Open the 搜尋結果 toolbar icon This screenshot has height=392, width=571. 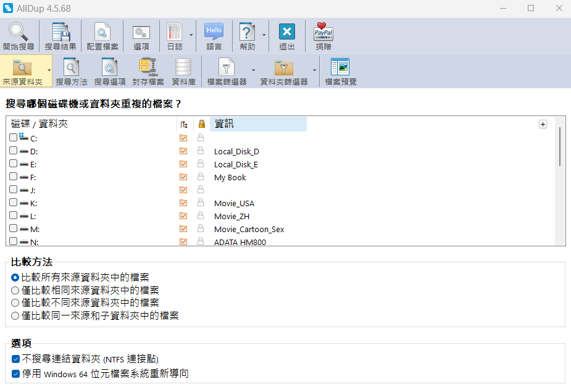pos(60,31)
